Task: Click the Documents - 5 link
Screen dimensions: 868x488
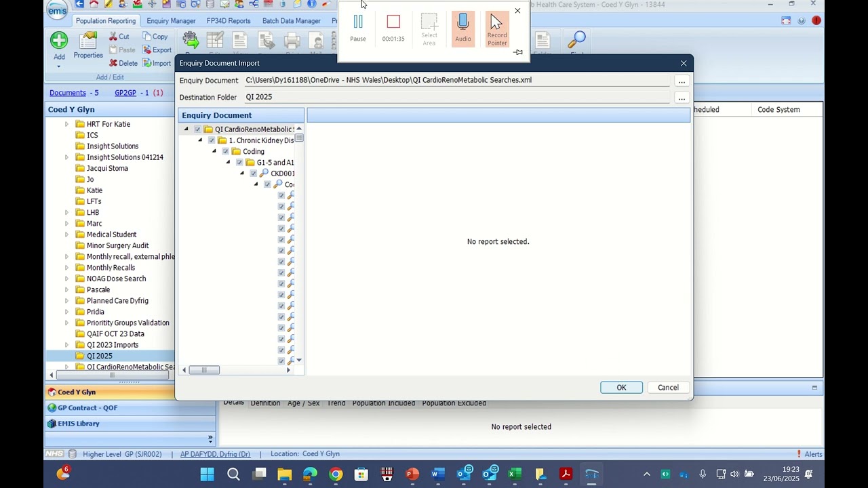Action: [74, 93]
